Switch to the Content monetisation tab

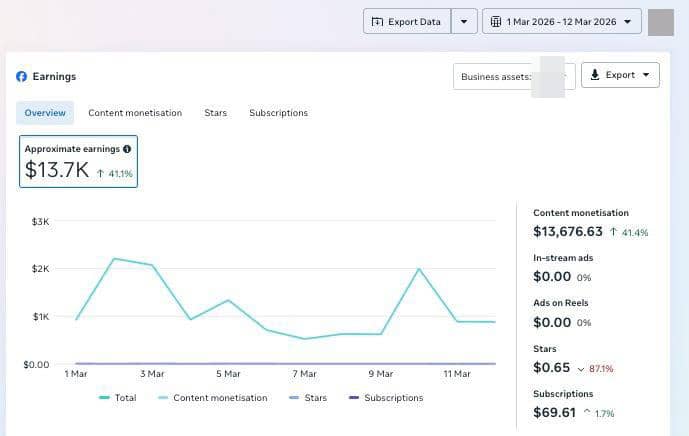click(x=135, y=113)
